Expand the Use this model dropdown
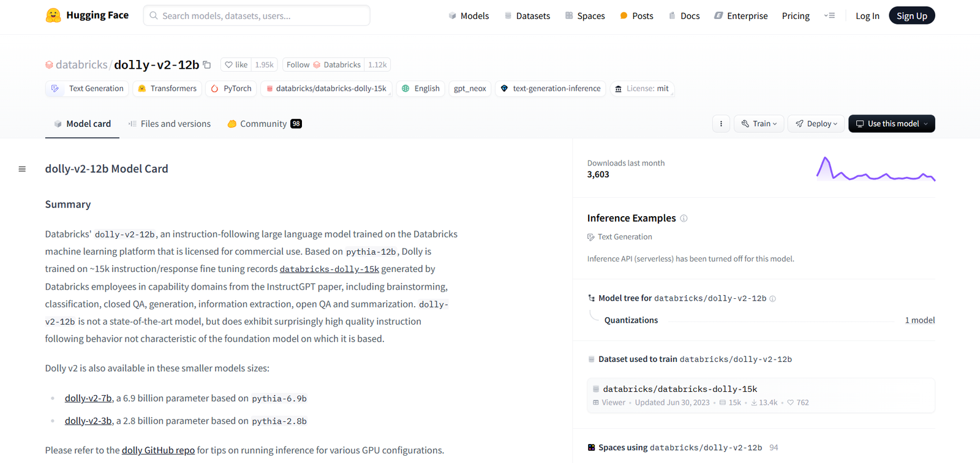980x463 pixels. [x=891, y=124]
